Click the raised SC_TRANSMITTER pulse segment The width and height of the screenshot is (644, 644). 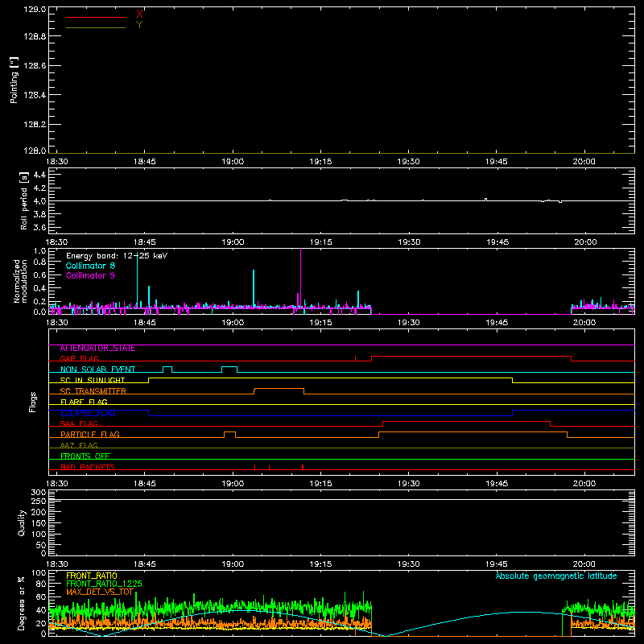click(279, 389)
